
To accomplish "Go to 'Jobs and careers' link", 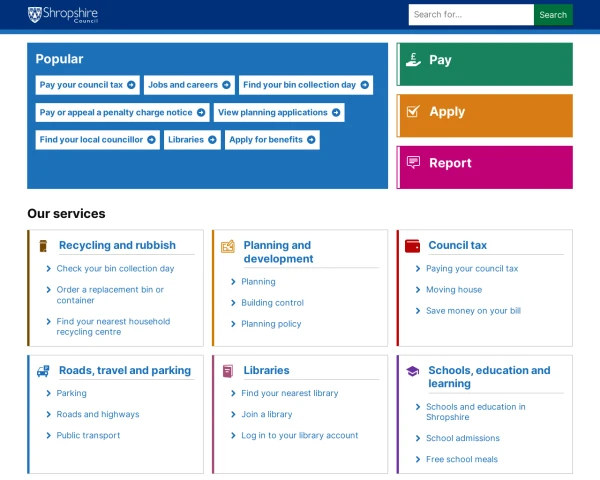I will click(189, 85).
